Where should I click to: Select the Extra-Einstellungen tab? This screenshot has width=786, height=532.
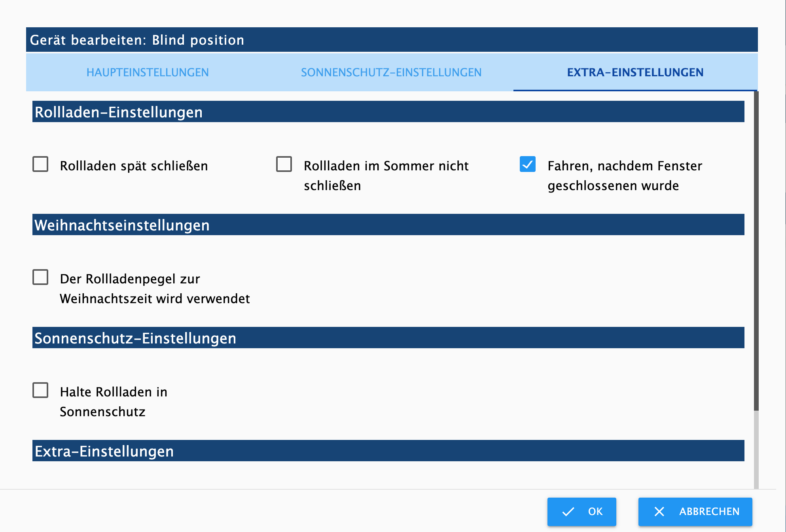click(x=635, y=72)
